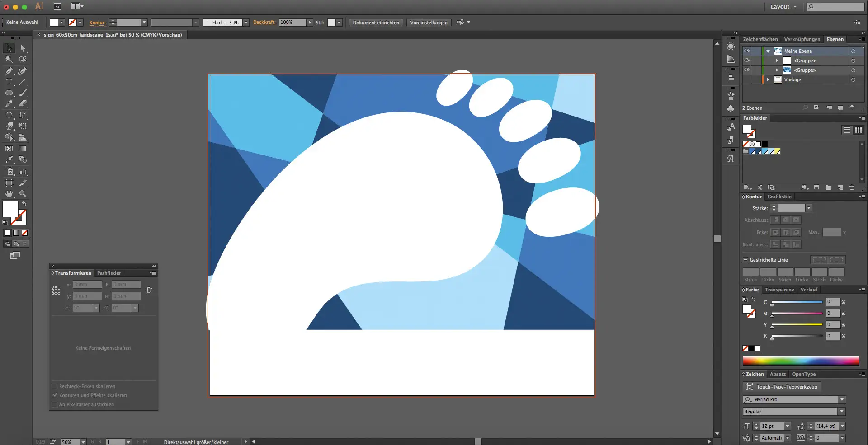This screenshot has height=445, width=868.
Task: Expand the Vorlage layer
Action: (x=768, y=80)
